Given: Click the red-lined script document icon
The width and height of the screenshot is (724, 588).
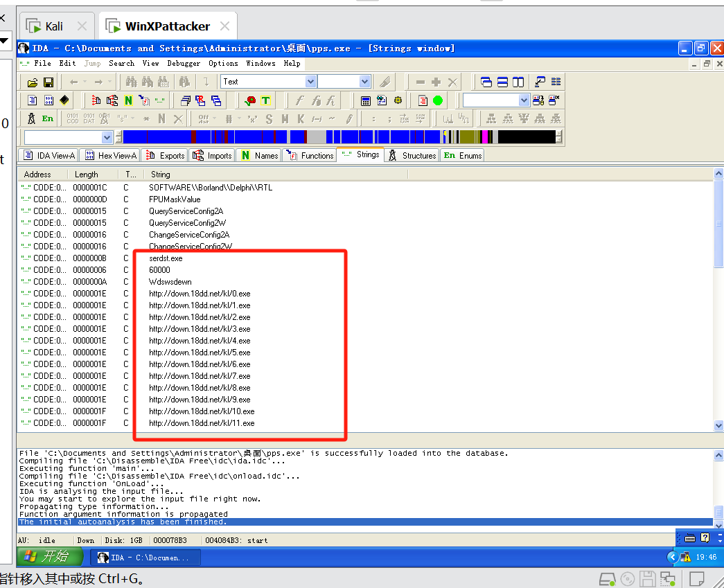Looking at the screenshot, I should tap(423, 100).
